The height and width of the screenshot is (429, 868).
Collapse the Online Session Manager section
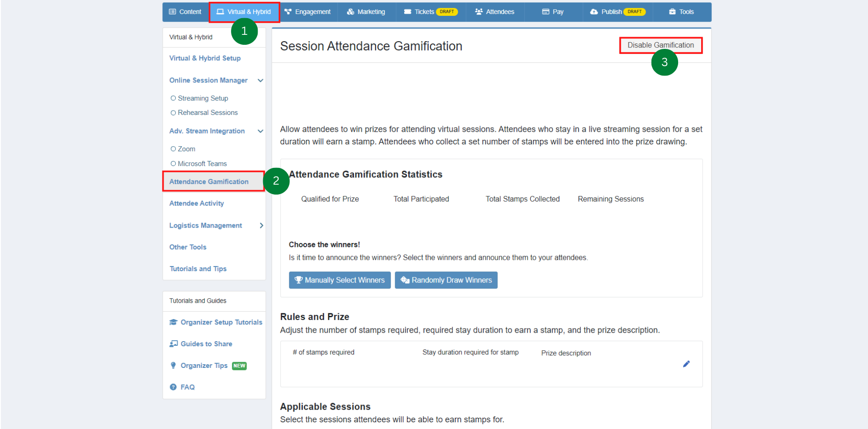(x=260, y=80)
